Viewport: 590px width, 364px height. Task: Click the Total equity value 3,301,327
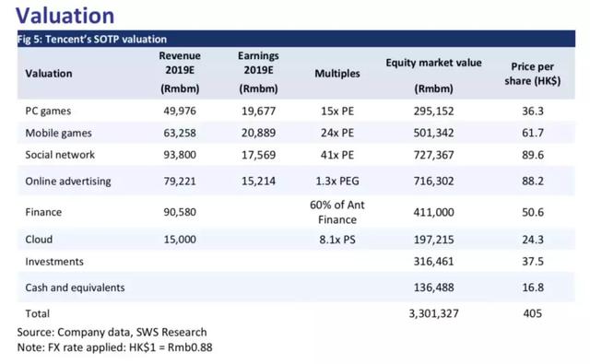(434, 313)
